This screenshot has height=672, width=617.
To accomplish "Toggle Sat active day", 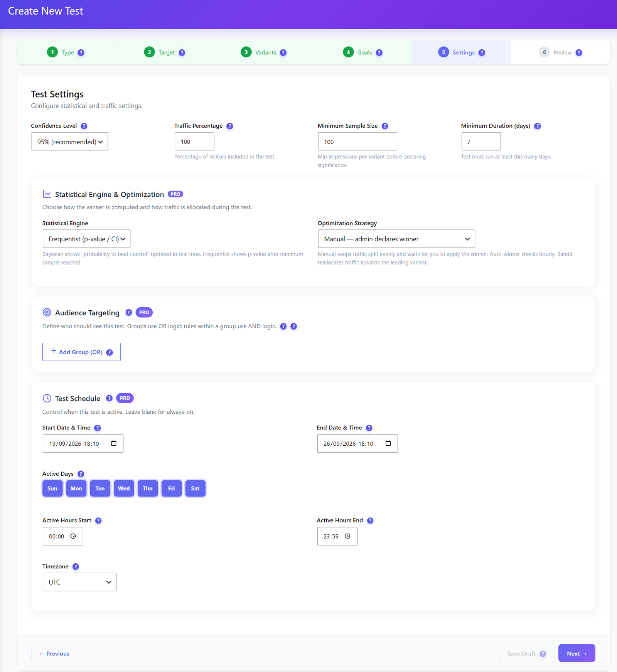I will click(x=196, y=488).
